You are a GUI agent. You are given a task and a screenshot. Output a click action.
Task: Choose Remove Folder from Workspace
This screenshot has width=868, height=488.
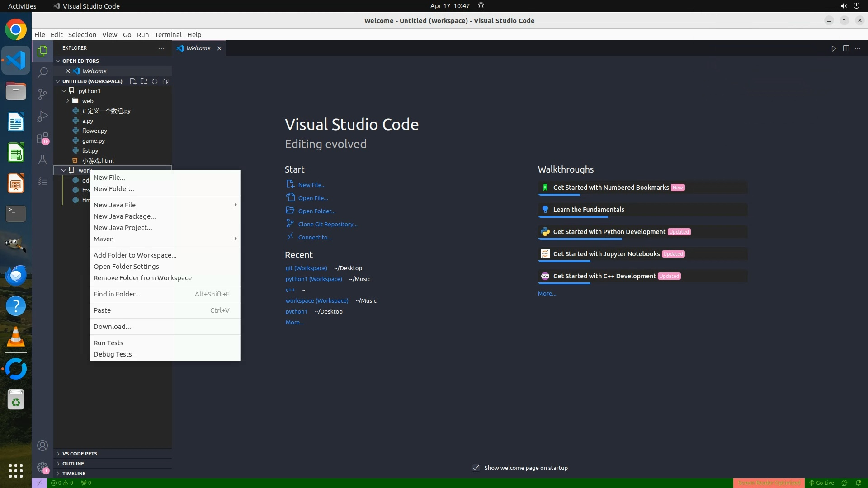tap(142, 278)
